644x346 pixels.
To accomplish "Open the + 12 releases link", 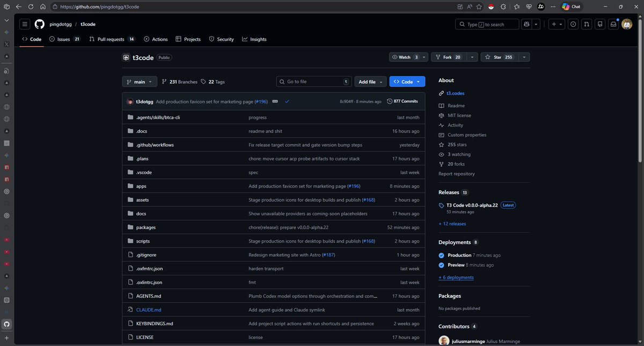I will [452, 224].
